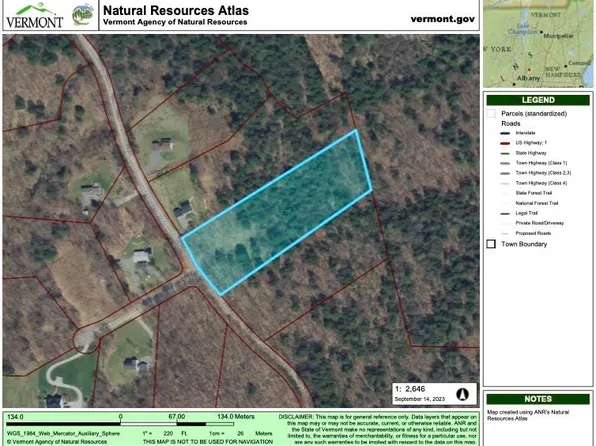This screenshot has width=596, height=446.
Task: Click the north arrow compass icon
Action: (x=463, y=394)
